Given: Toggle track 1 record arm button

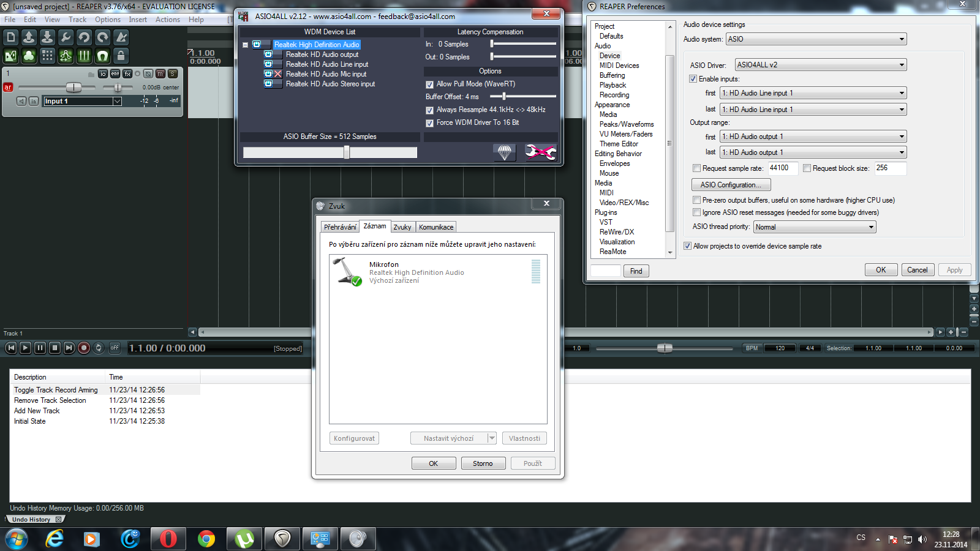Looking at the screenshot, I should (8, 88).
